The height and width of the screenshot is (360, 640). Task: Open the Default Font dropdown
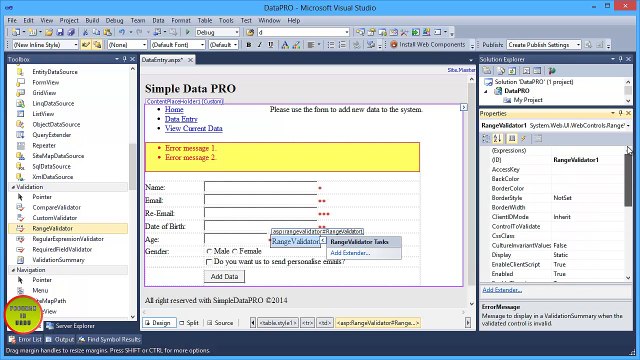(202, 45)
